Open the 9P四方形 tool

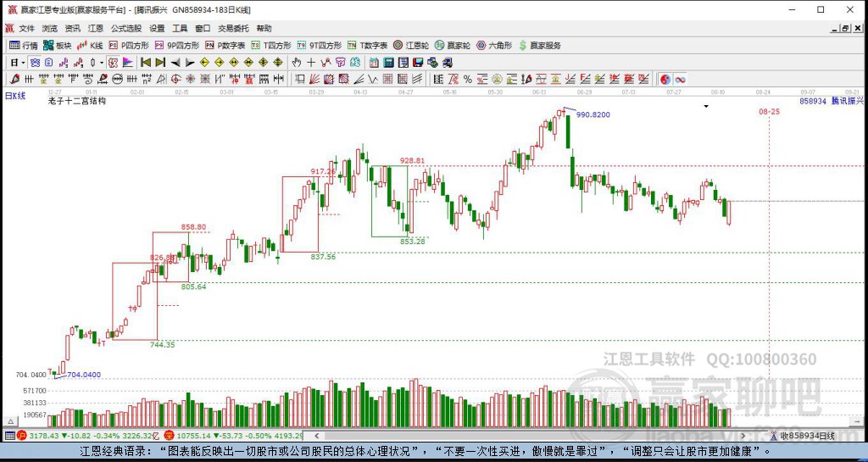pos(176,46)
